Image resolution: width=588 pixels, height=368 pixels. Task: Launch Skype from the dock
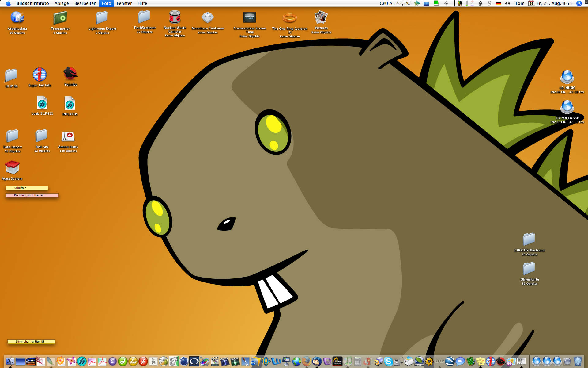click(388, 361)
